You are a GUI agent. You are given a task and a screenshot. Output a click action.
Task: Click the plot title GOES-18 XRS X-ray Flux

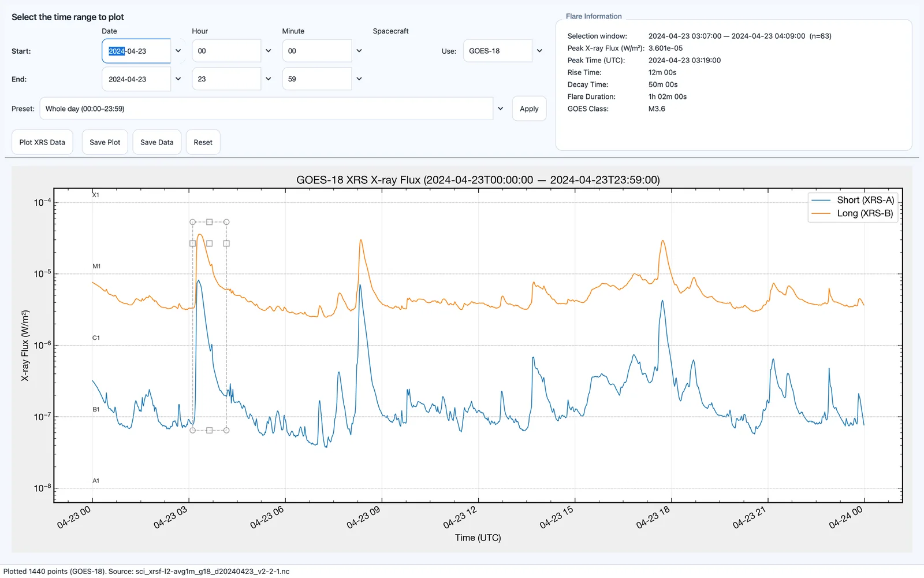(478, 180)
